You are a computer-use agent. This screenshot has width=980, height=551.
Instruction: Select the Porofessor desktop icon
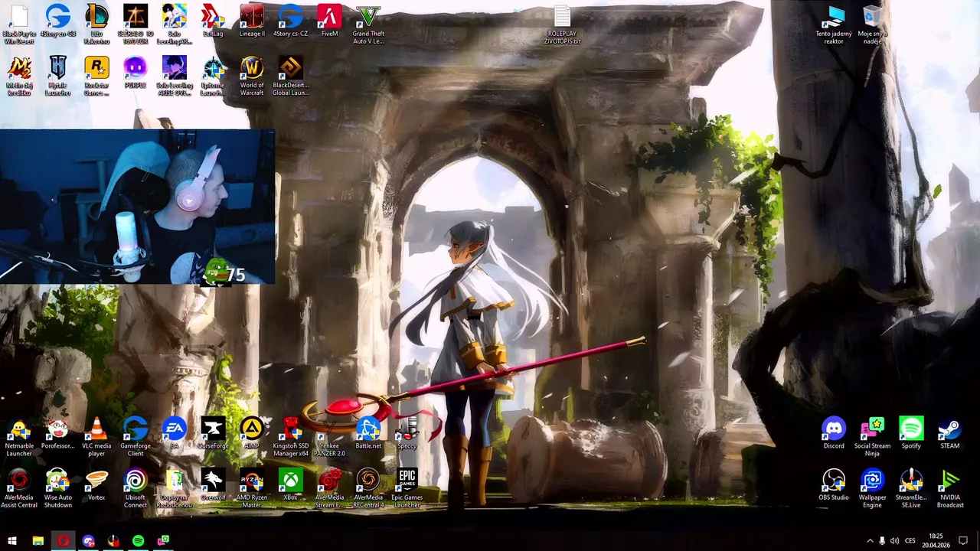click(x=58, y=434)
